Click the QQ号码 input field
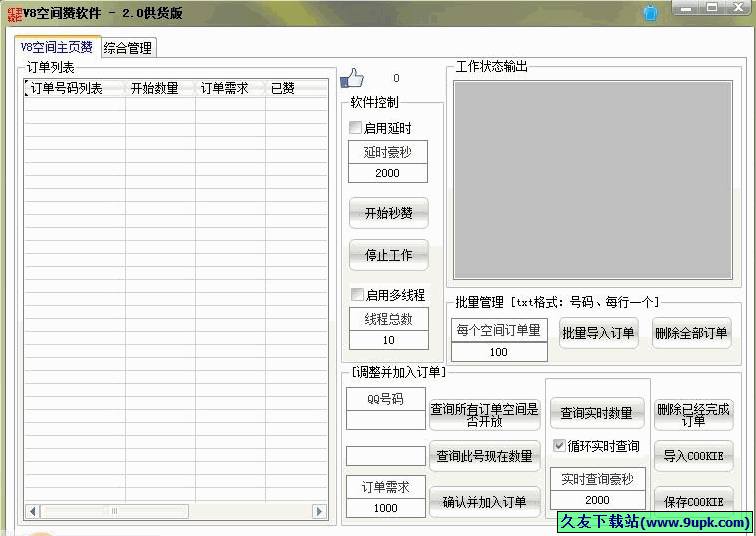756x536 pixels. [386, 420]
